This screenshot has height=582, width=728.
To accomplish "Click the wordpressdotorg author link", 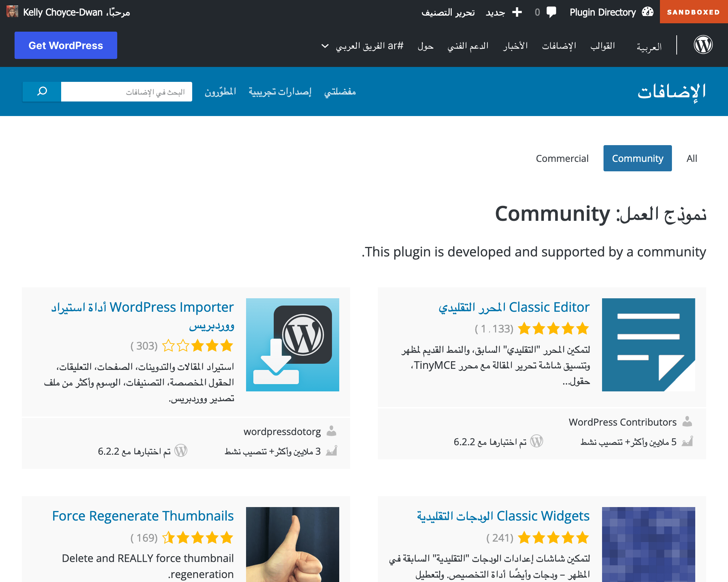I will click(x=282, y=431).
